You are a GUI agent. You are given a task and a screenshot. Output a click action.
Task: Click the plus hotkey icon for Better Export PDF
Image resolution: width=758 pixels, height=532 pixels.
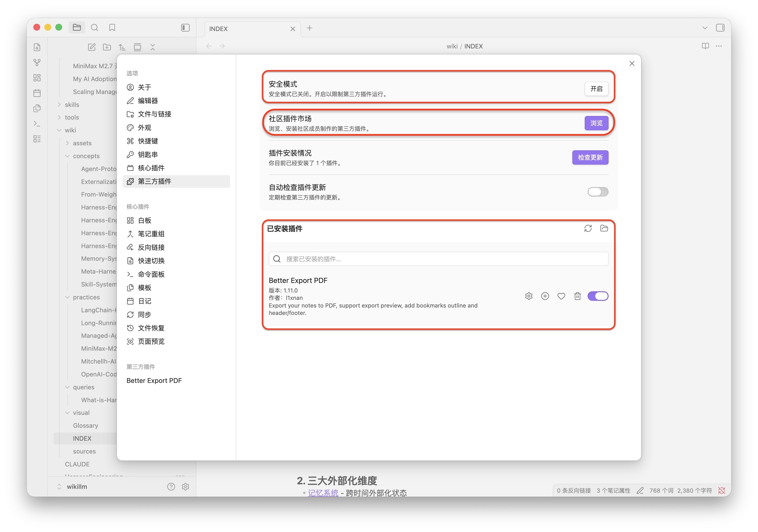pyautogui.click(x=545, y=296)
